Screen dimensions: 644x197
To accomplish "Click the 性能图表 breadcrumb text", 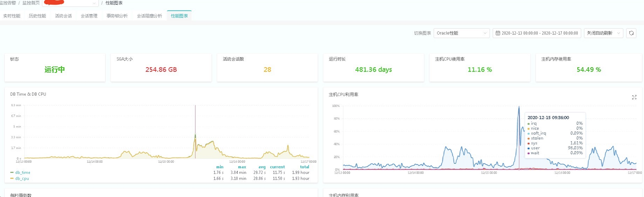I will [114, 3].
